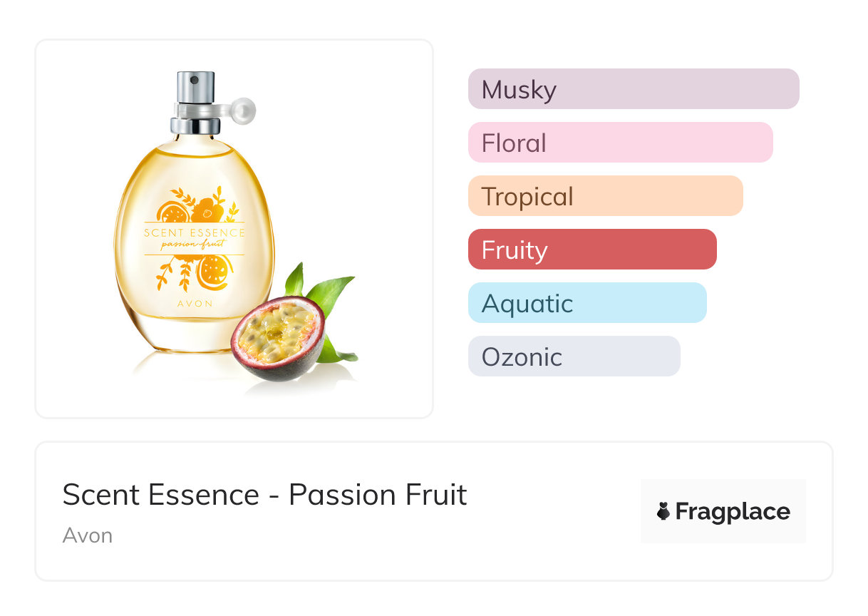868x616 pixels.
Task: Click the red Fruity accord bar
Action: tap(592, 250)
